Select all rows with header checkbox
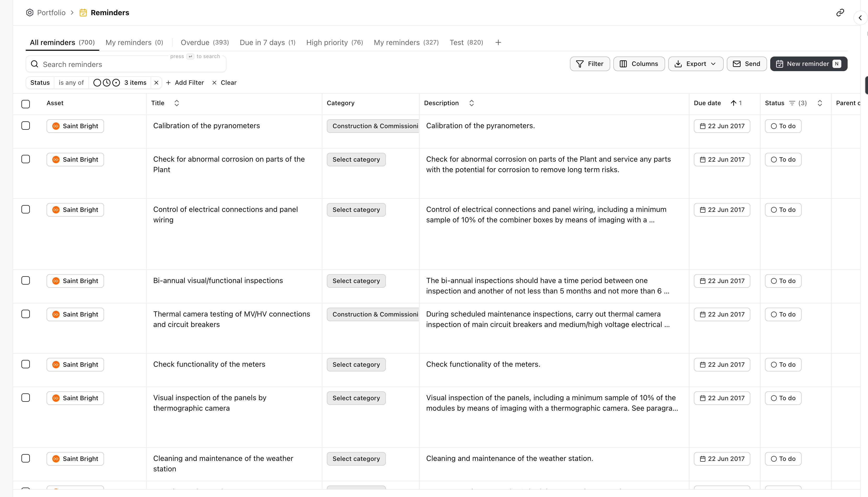 (x=26, y=104)
